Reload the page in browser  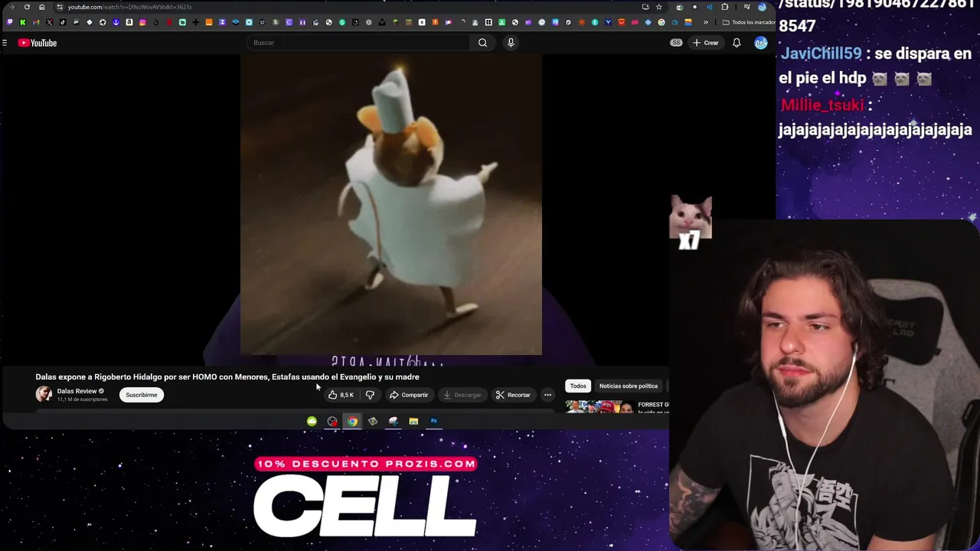27,7
